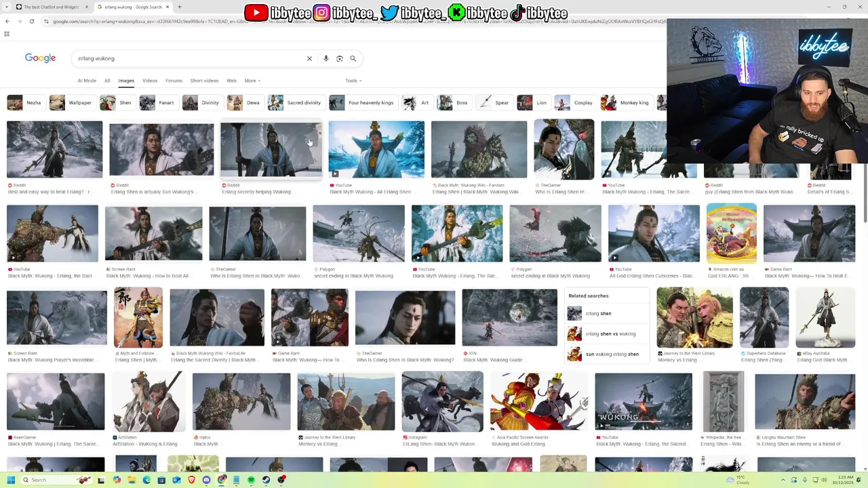Open 'Wukong and God Erlang' Asia Pacific Screen Awards image
Screen dimensions: 868x488
point(539,402)
